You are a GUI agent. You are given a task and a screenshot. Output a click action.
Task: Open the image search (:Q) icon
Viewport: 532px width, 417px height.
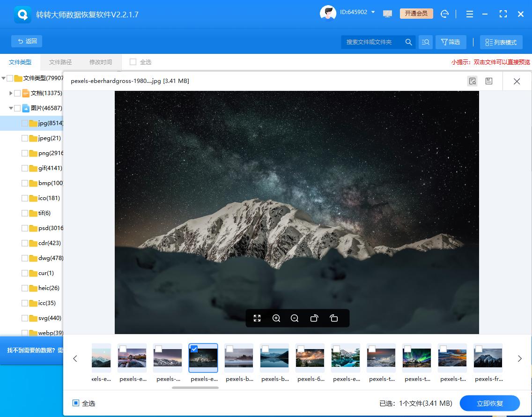point(425,42)
